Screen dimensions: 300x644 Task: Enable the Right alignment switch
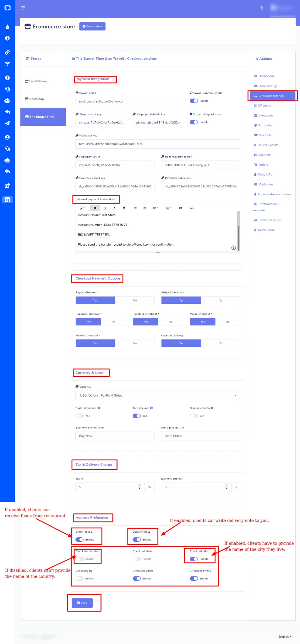79,416
